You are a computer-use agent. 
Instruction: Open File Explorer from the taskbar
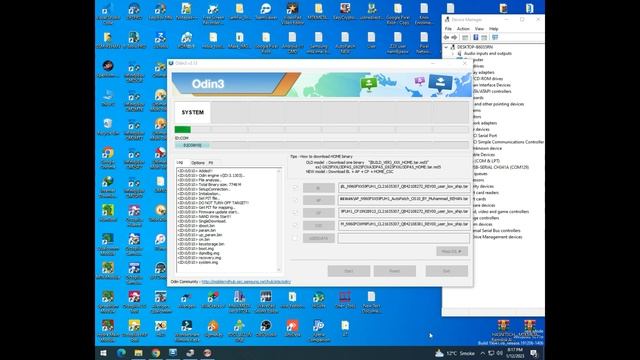point(138,353)
